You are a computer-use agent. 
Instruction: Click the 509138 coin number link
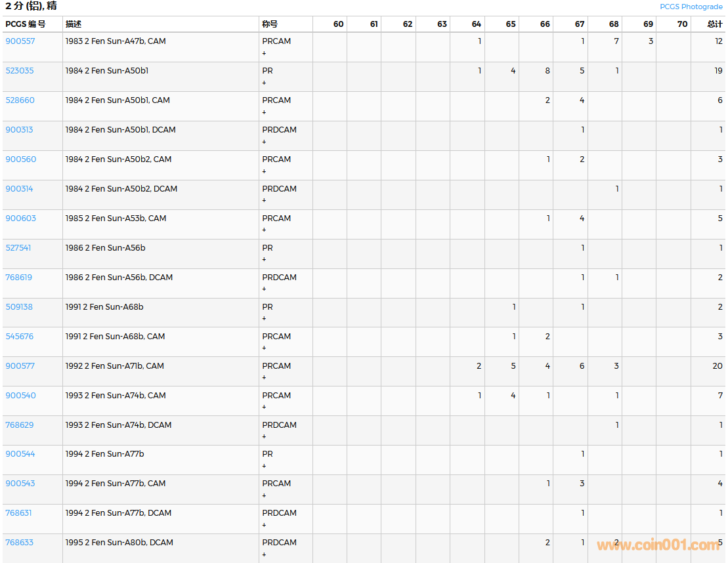click(x=19, y=307)
